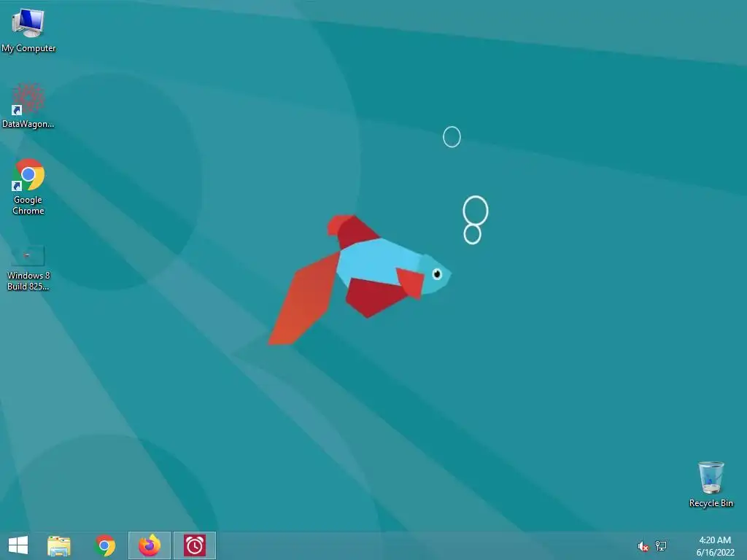747x560 pixels.
Task: Select the DataWagon desktop shortcut
Action: pyautogui.click(x=28, y=106)
